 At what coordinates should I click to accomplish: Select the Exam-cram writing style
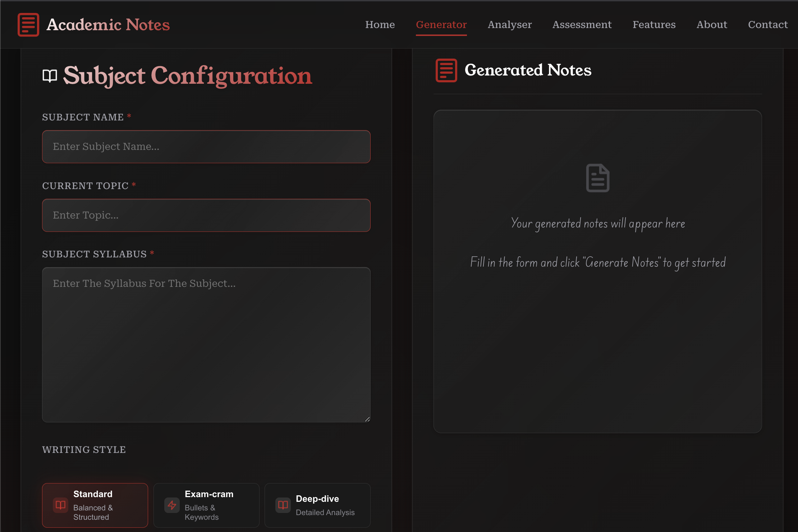click(206, 505)
